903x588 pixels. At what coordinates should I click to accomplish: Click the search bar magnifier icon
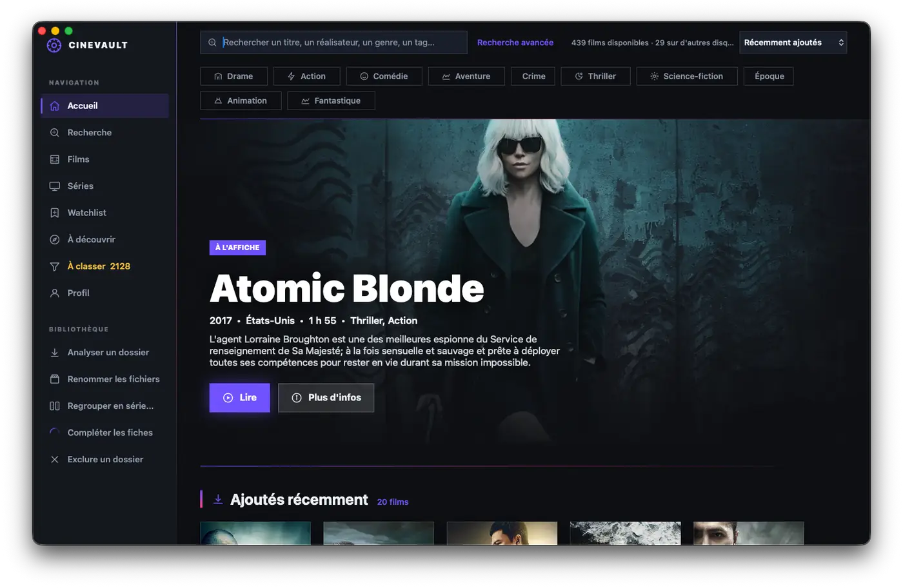pos(212,43)
